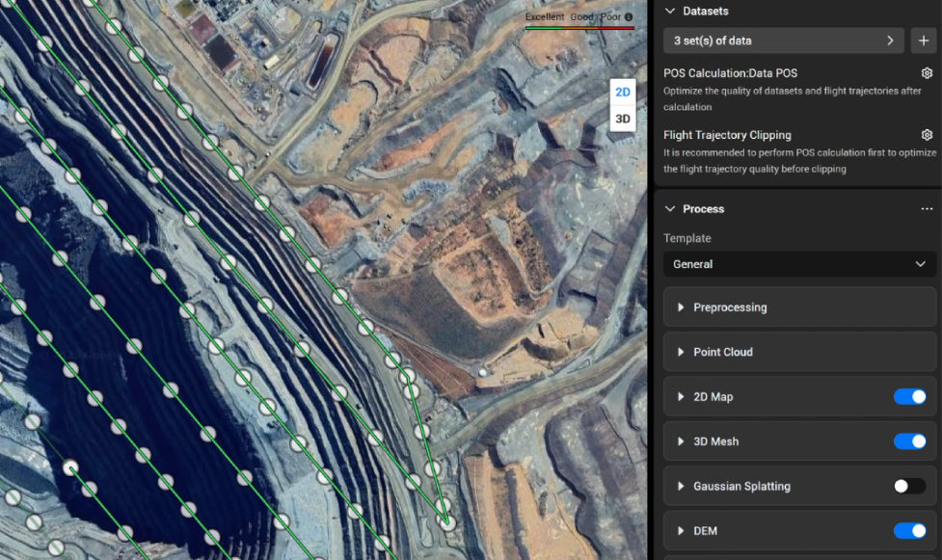Expand the Preprocessing section
The width and height of the screenshot is (942, 560).
tap(730, 307)
